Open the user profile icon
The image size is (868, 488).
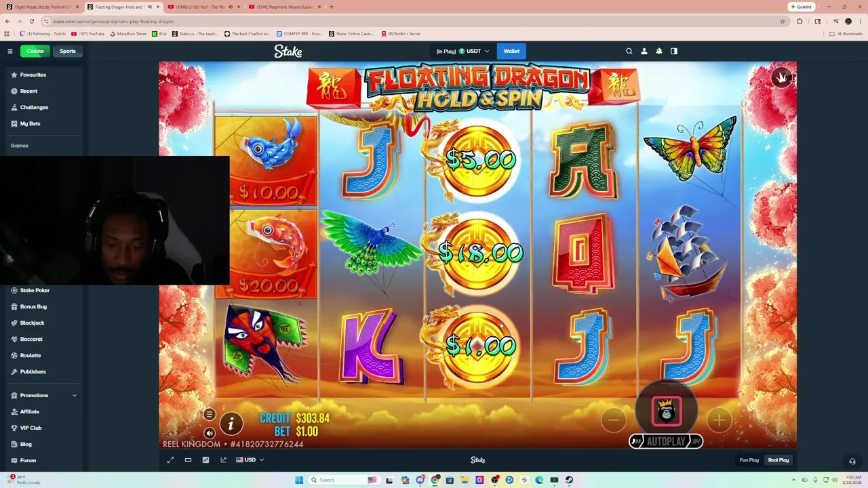click(x=644, y=51)
